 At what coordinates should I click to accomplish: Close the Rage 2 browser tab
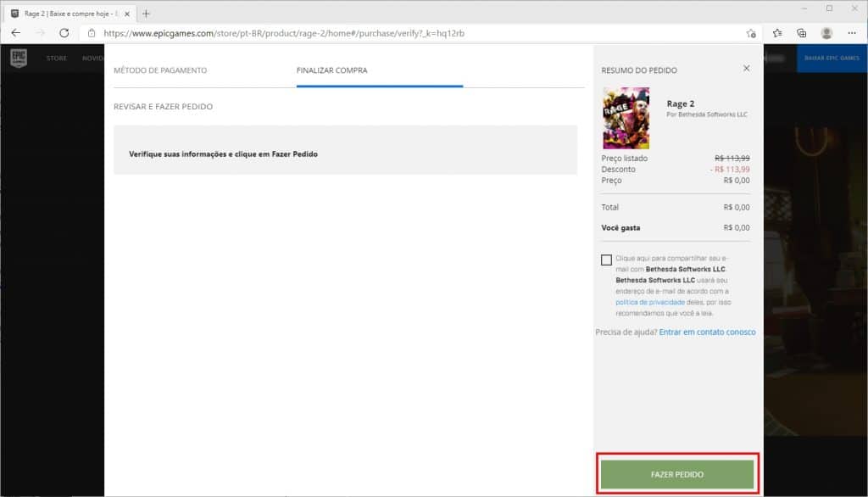[127, 14]
